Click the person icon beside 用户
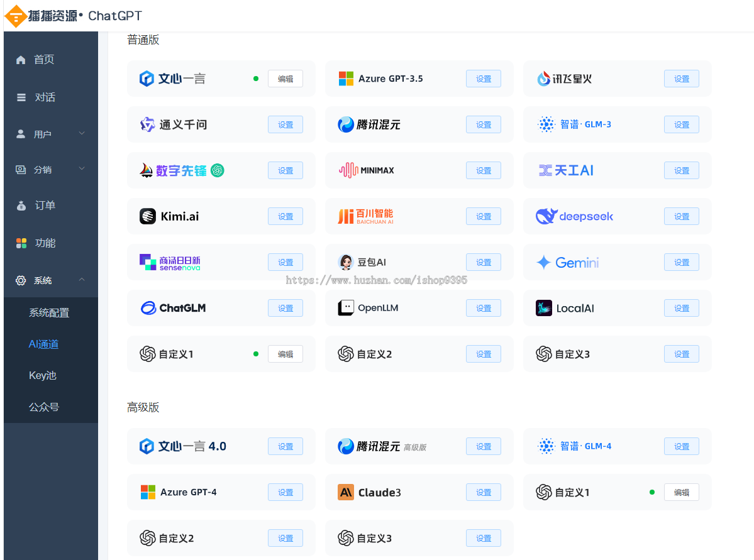Image resolution: width=754 pixels, height=560 pixels. click(21, 134)
